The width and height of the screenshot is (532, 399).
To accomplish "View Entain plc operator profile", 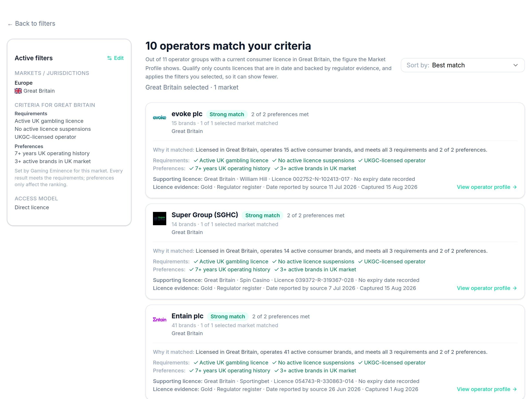I will tap(487, 389).
